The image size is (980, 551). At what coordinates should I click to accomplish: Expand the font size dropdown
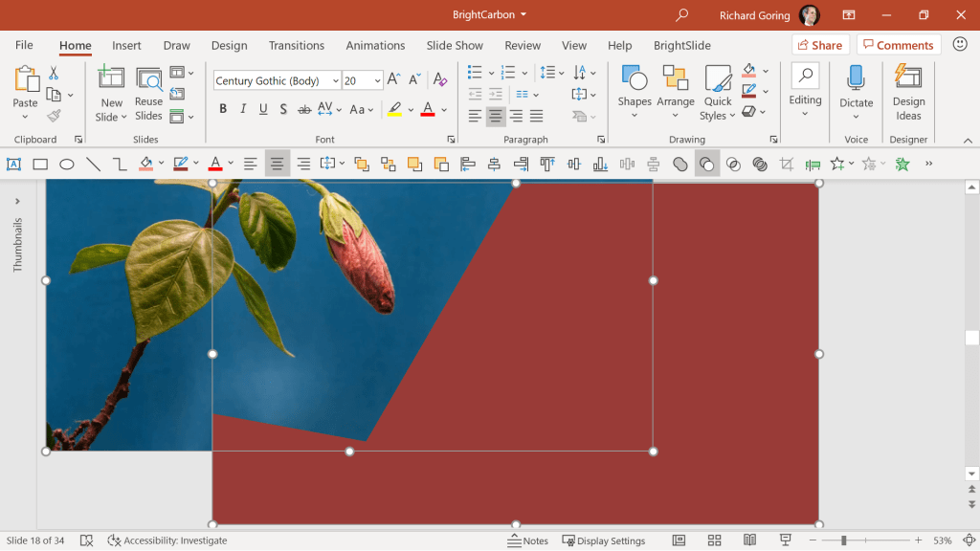tap(375, 80)
